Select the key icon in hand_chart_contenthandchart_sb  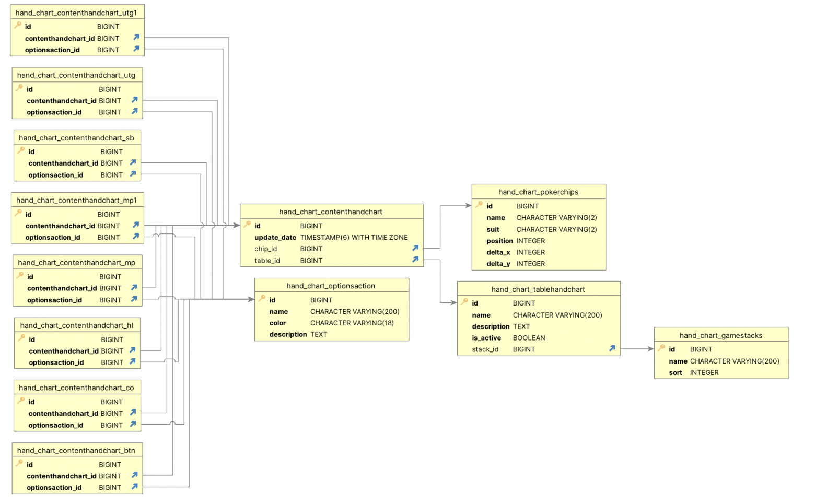(x=21, y=150)
